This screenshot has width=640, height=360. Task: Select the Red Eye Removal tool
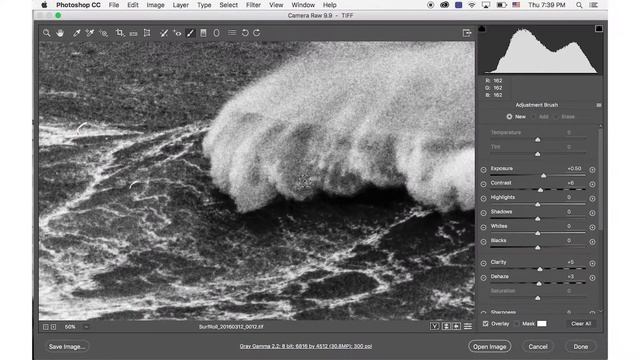click(x=178, y=33)
